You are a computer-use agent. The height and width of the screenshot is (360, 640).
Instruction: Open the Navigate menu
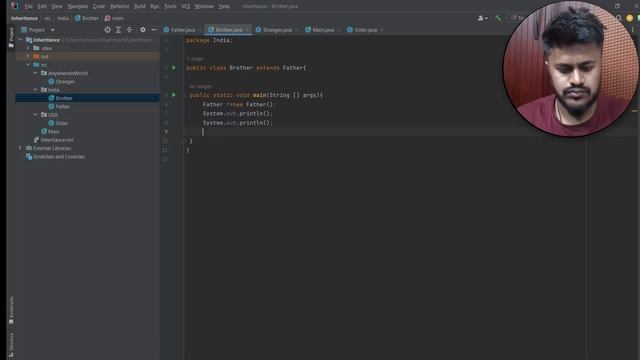pyautogui.click(x=78, y=6)
